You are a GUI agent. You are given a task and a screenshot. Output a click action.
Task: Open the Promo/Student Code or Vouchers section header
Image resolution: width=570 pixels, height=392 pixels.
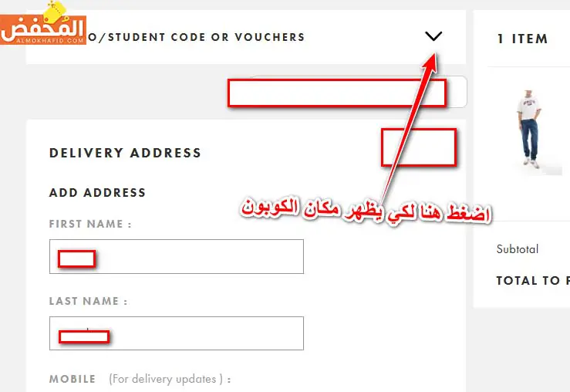(246, 37)
